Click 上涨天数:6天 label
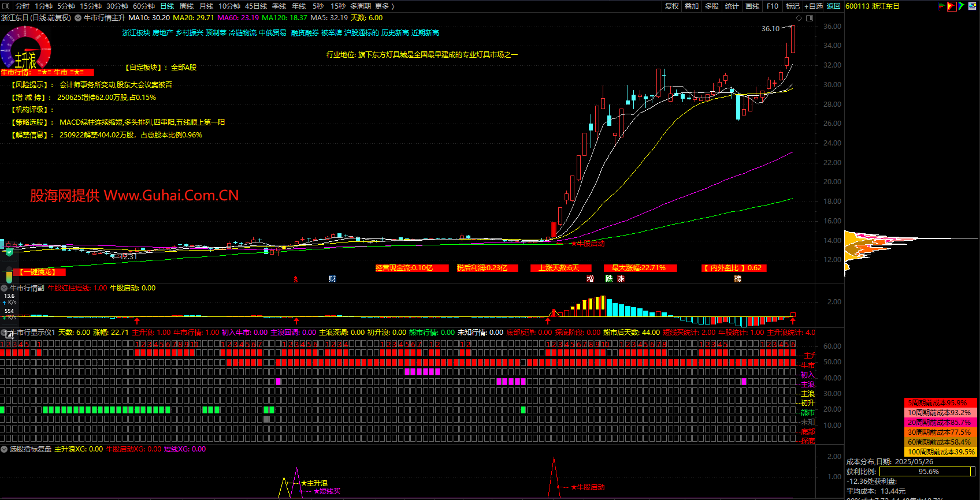The width and height of the screenshot is (980, 500). [562, 268]
